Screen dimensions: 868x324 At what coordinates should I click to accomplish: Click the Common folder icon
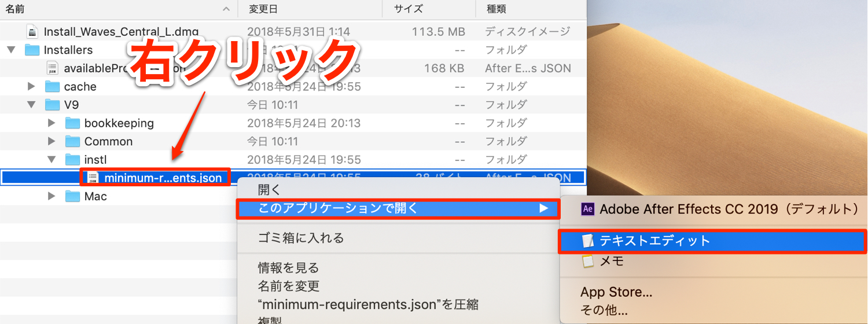[x=72, y=142]
